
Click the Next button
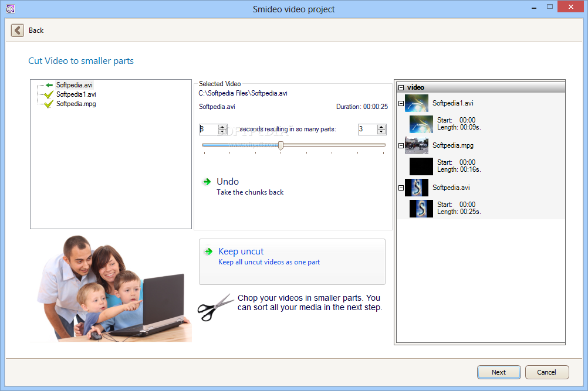tap(499, 372)
